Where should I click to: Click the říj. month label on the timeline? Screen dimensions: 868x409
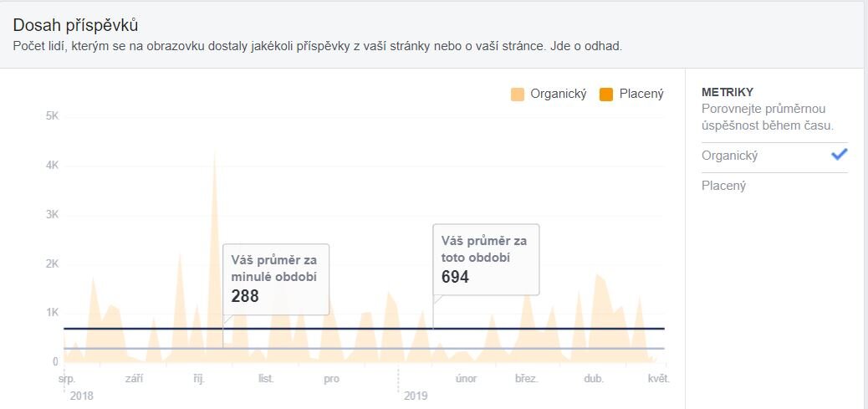click(198, 379)
